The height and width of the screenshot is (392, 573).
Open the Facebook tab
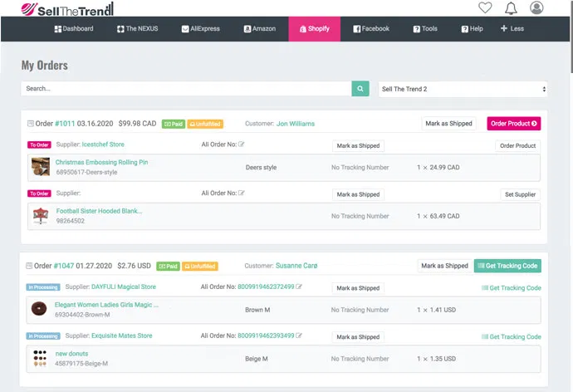tap(371, 28)
